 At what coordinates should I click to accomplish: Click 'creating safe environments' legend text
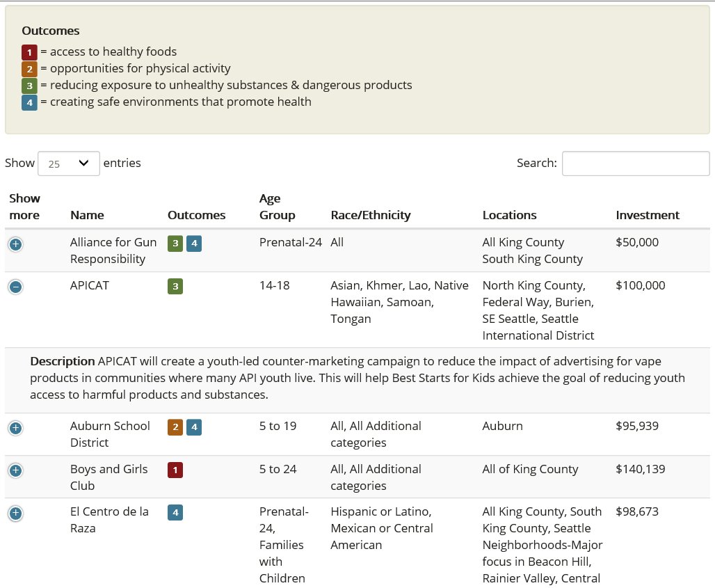(181, 102)
